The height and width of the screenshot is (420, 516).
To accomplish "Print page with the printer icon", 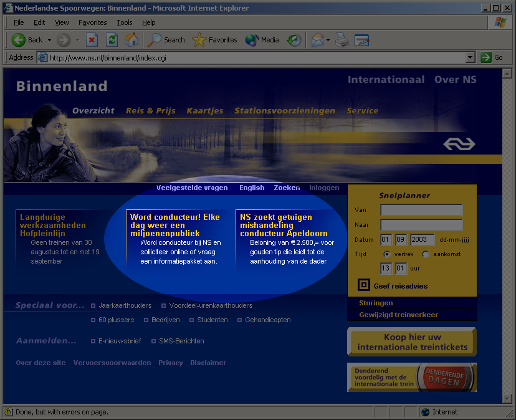I will click(x=342, y=40).
